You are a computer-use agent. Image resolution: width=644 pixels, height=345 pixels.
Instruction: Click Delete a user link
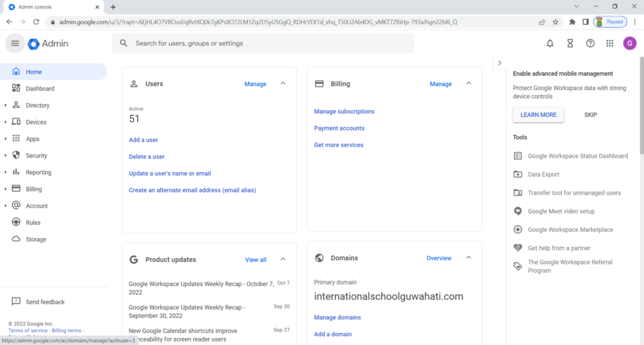pos(147,156)
